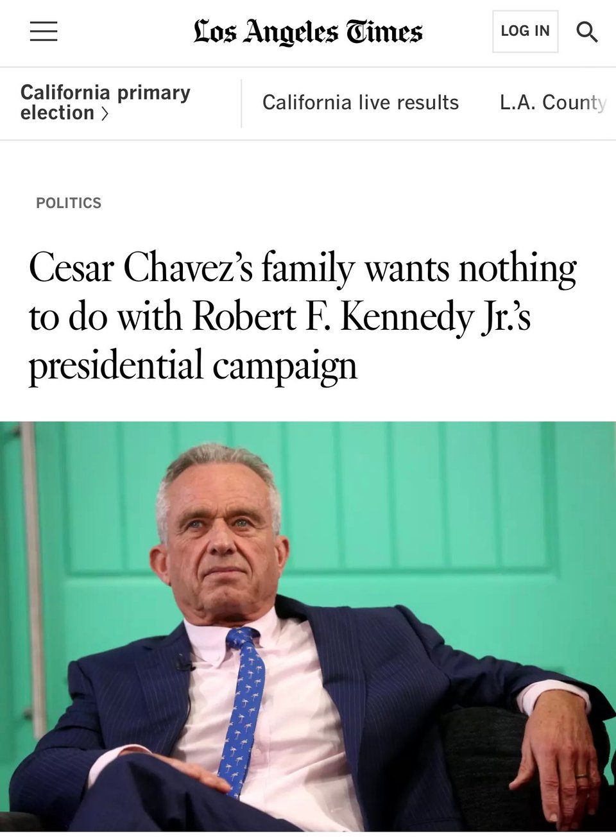Click the Los Angeles Times logo
The width and height of the screenshot is (616, 840).
pyautogui.click(x=308, y=32)
